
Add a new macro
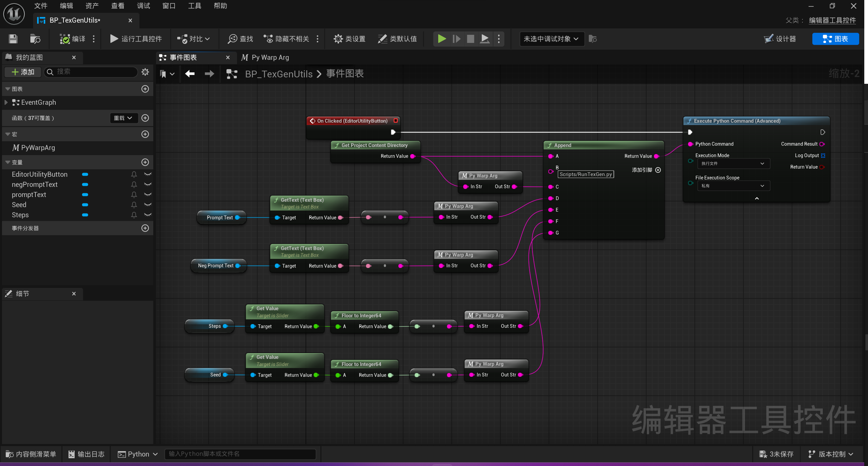point(145,134)
